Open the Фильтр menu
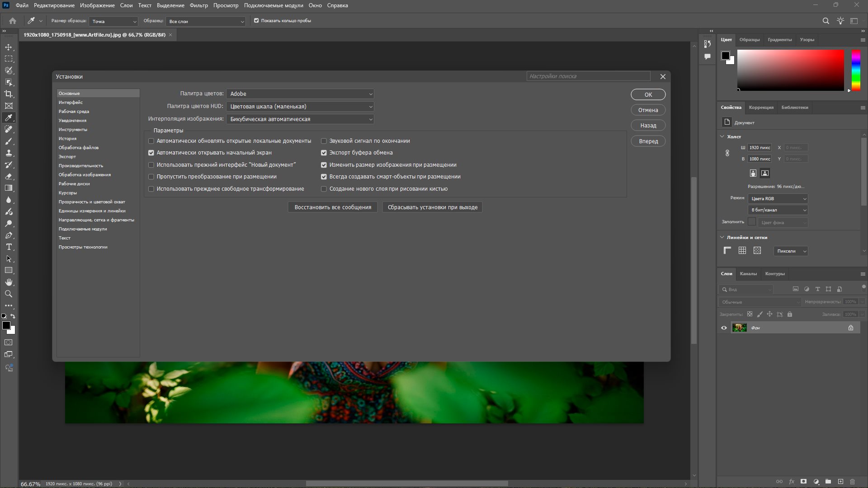Image resolution: width=868 pixels, height=488 pixels. 198,5
